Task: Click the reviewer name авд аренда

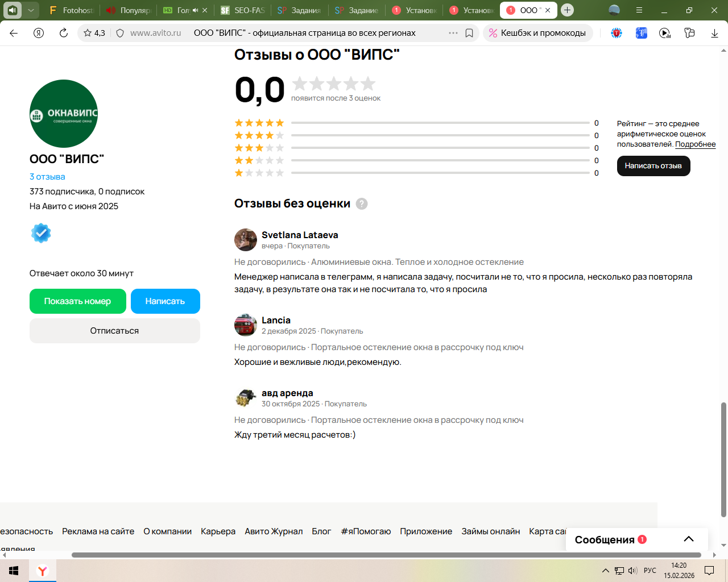Action: [287, 393]
